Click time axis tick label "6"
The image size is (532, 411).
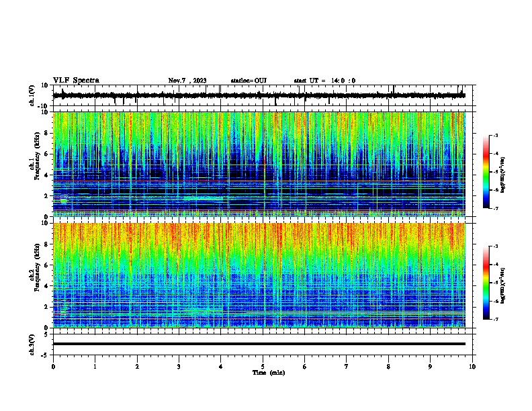coord(305,367)
